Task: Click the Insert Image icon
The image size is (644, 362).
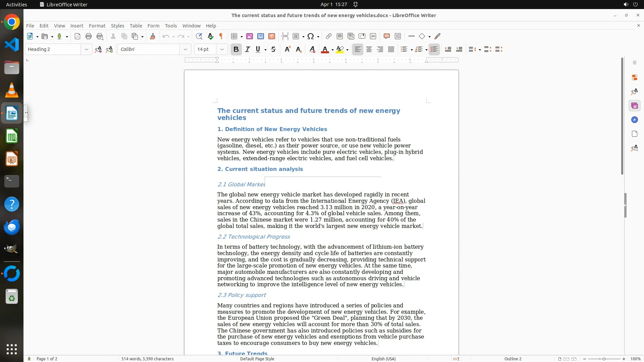Action: tap(250, 37)
